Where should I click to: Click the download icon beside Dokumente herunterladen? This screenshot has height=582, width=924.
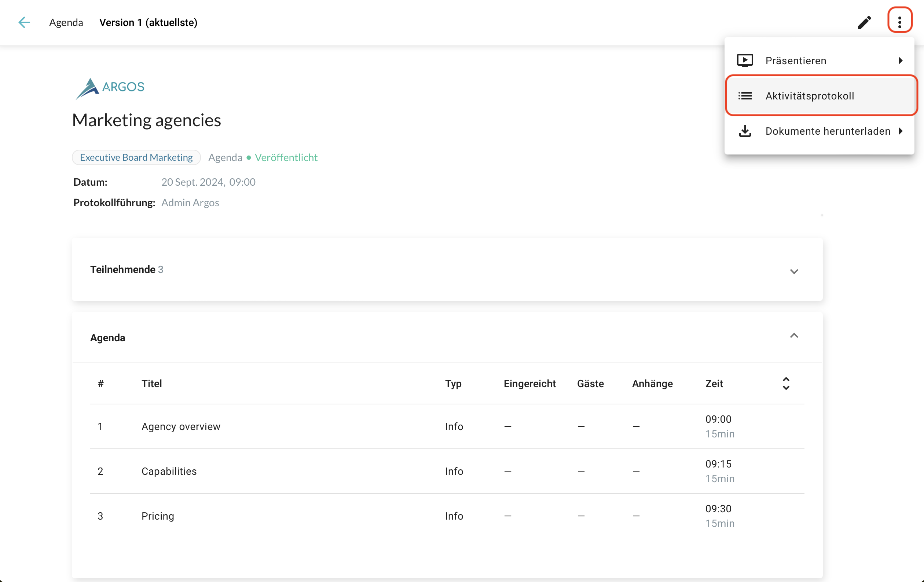tap(744, 131)
